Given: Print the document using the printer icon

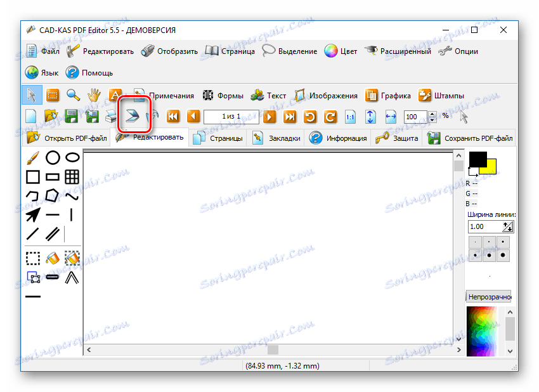Looking at the screenshot, I should [x=111, y=117].
